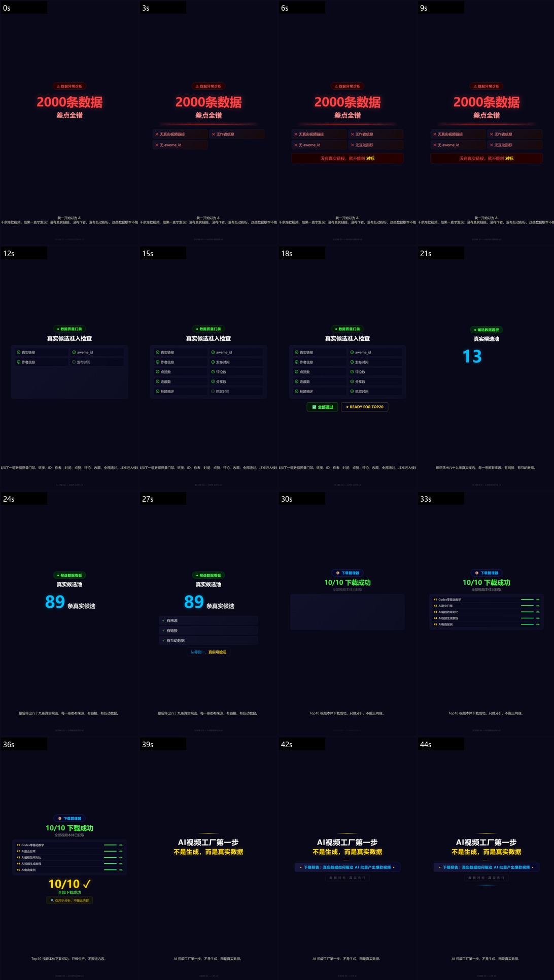The width and height of the screenshot is (554, 980).
Task: Click the 从零到一、真实可验证 tag in the 27s frame
Action: tap(209, 652)
